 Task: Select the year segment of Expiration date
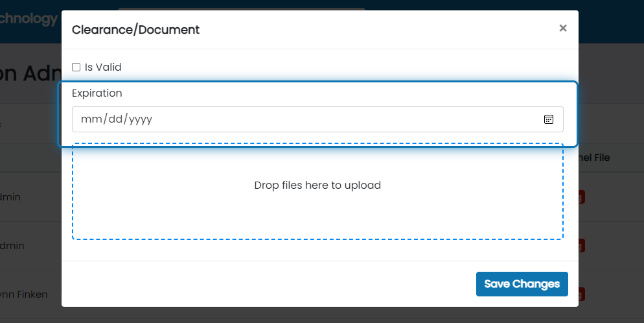pos(141,119)
